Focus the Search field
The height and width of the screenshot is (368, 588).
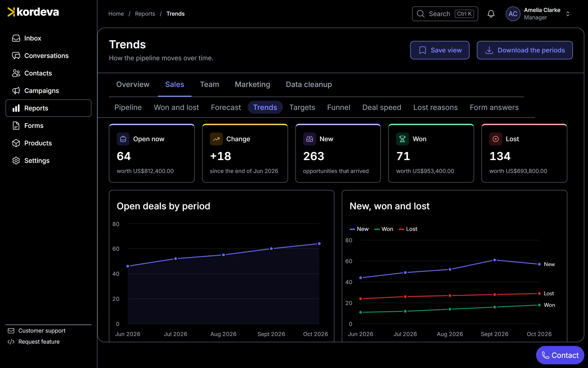445,14
